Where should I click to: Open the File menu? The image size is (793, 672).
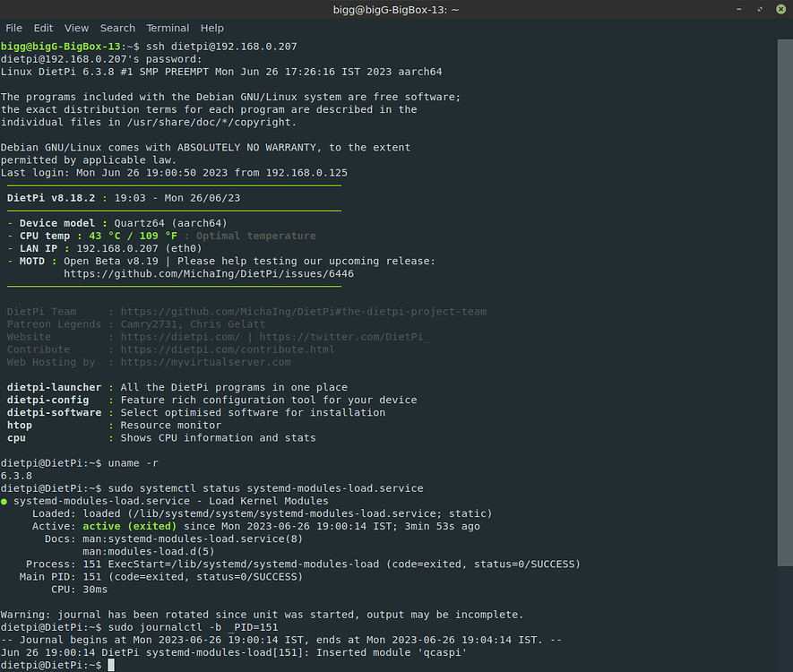[x=13, y=28]
